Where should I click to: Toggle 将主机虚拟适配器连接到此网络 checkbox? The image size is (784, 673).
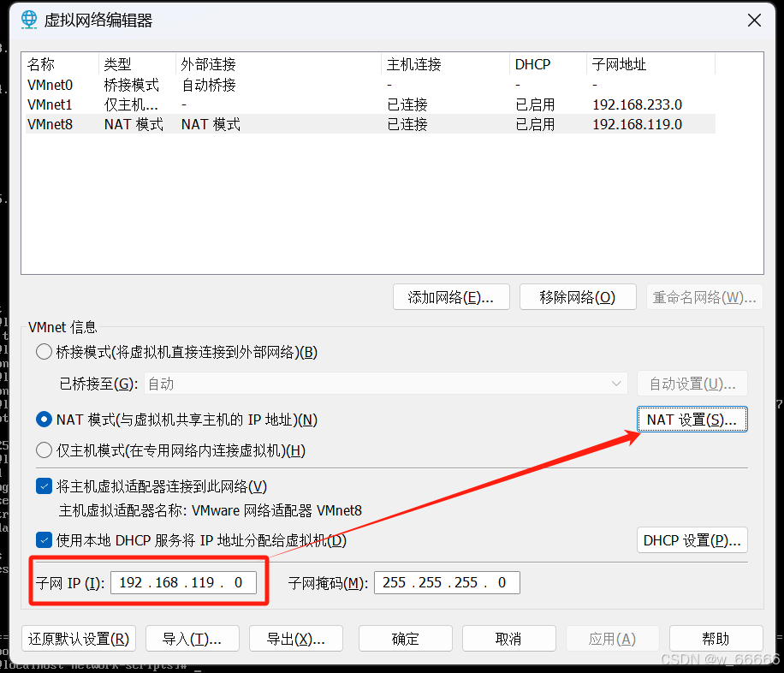coord(44,485)
